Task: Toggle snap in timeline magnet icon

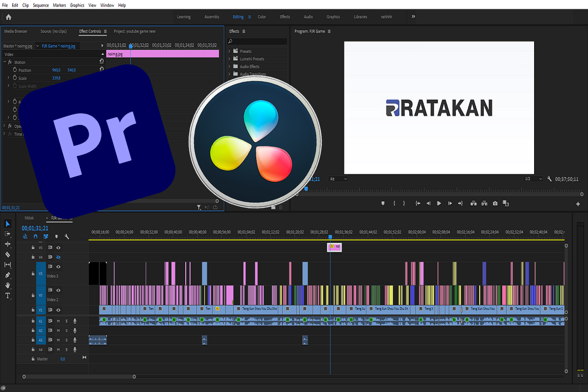Action: click(x=36, y=236)
